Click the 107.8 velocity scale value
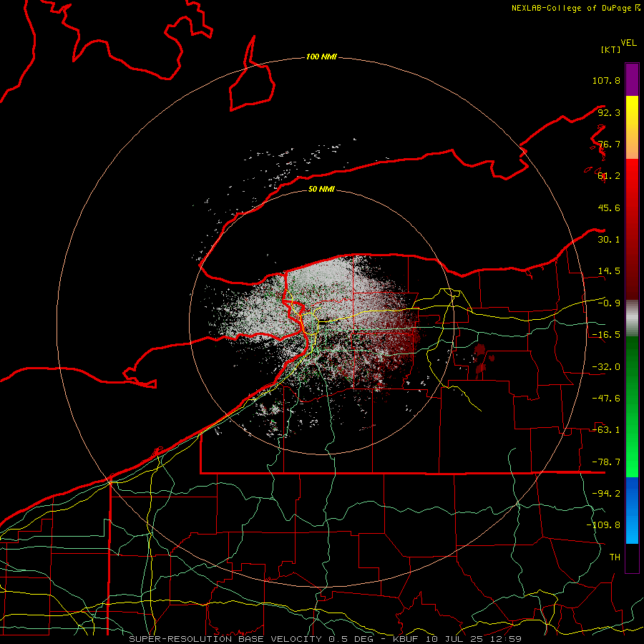Screen dimensions: 644x644 [x=606, y=80]
